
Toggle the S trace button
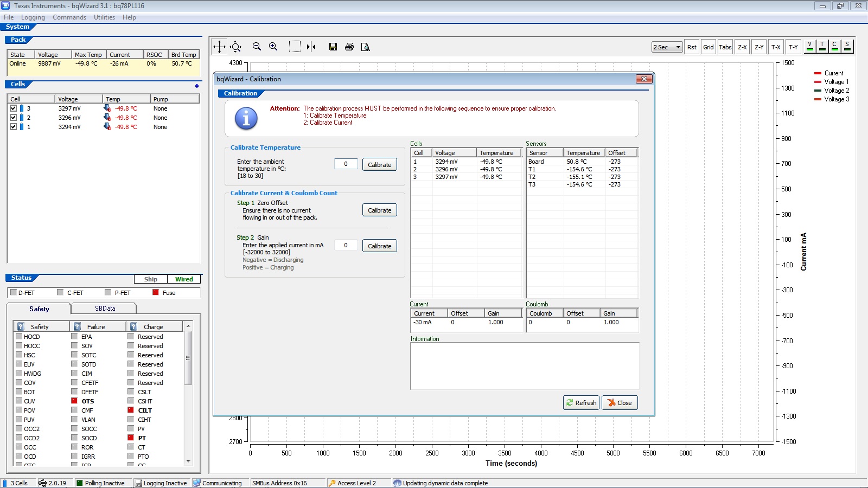pos(847,46)
